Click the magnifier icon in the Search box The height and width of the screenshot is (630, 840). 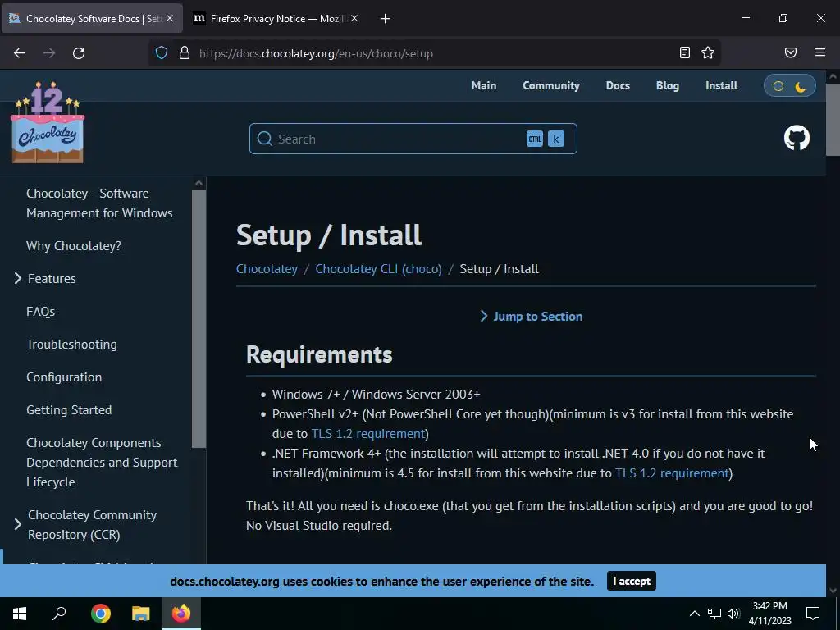coord(265,139)
